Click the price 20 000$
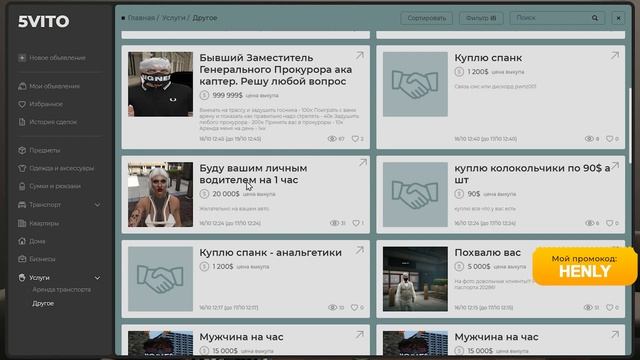Viewport: 640px width, 360px height. pyautogui.click(x=226, y=194)
